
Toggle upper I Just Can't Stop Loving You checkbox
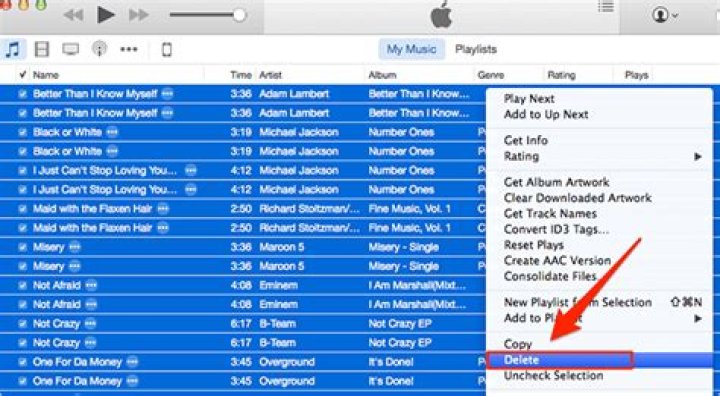[22, 171]
